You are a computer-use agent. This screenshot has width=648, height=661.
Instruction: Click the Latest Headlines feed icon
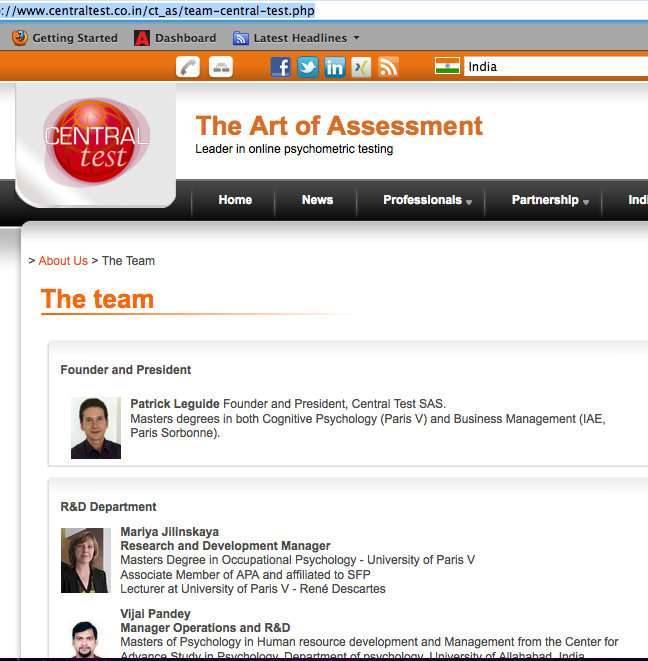(241, 38)
